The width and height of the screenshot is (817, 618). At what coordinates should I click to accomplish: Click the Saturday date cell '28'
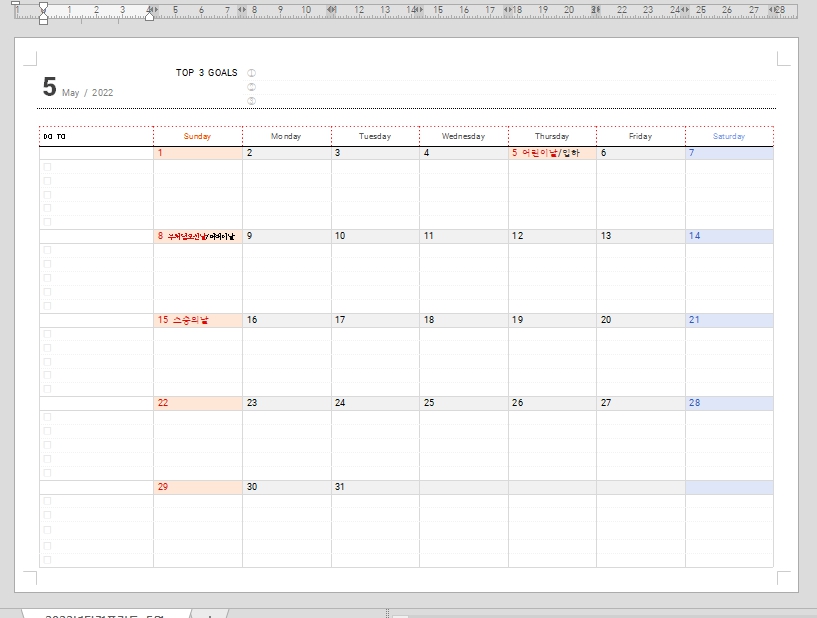pyautogui.click(x=729, y=403)
